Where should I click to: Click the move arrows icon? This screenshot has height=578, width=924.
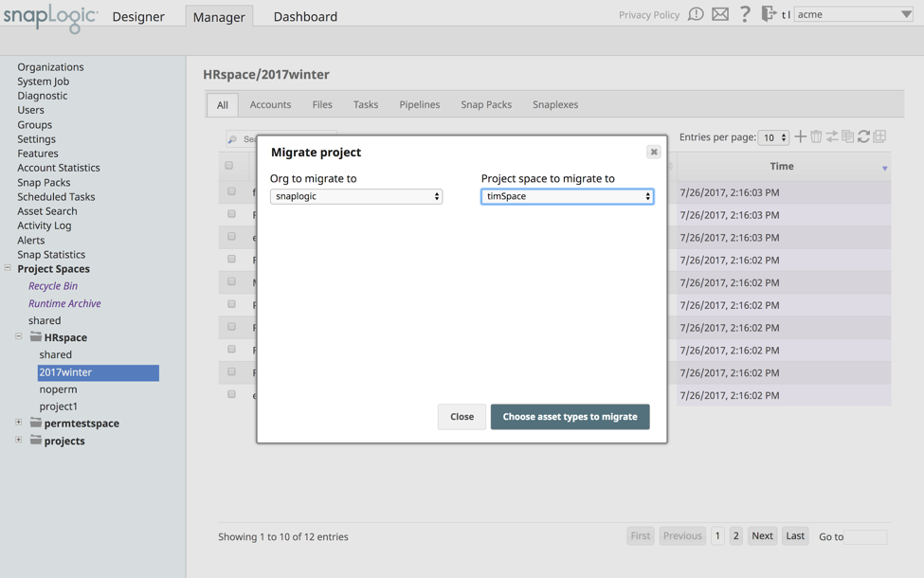pyautogui.click(x=832, y=136)
